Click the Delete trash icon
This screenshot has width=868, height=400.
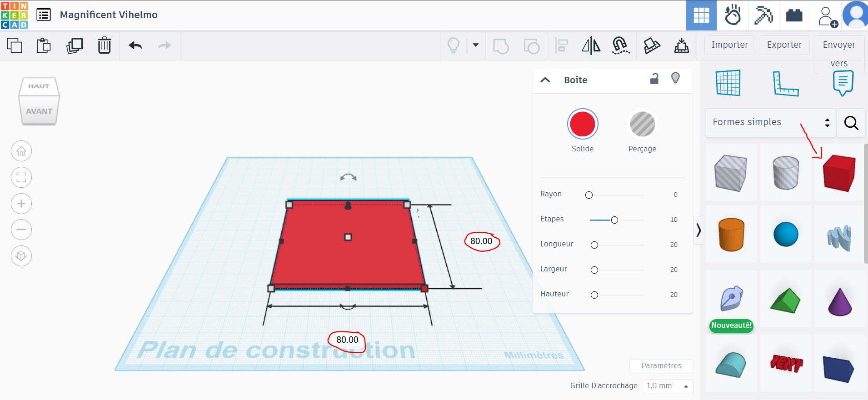(x=105, y=45)
